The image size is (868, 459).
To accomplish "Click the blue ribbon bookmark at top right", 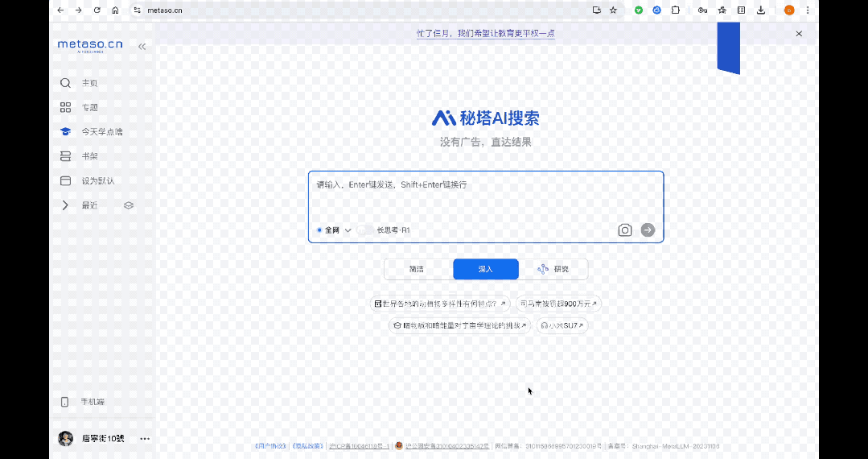I will click(x=729, y=48).
